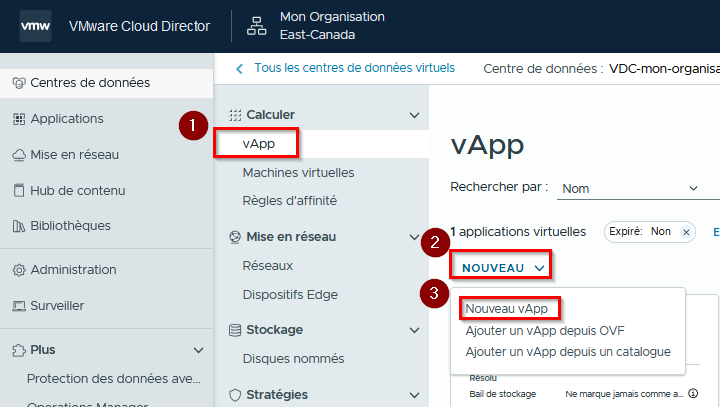Open Règles d'affinité
The height and width of the screenshot is (407, 720).
(x=290, y=201)
